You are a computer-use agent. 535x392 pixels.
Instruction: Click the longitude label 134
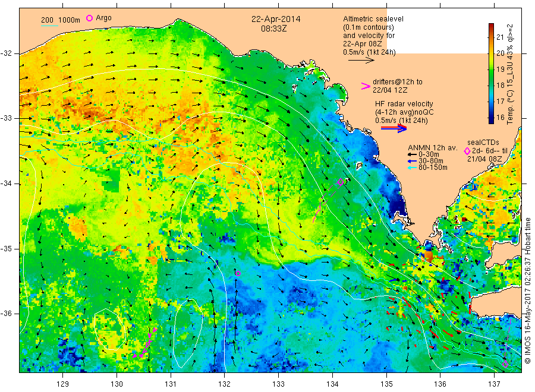(x=332, y=384)
